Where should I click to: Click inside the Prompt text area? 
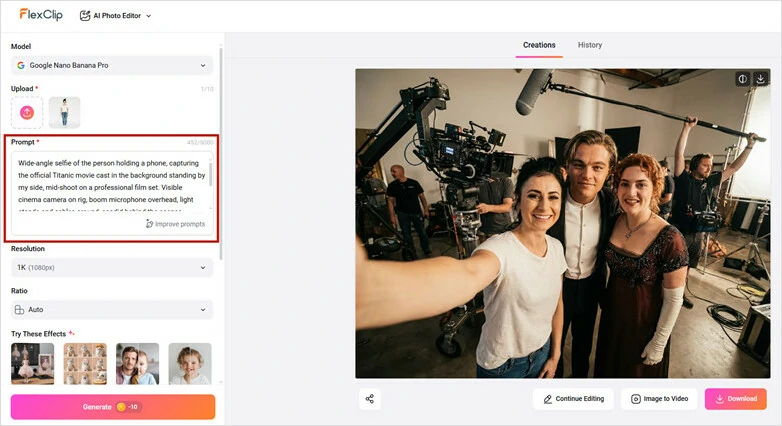(x=111, y=187)
